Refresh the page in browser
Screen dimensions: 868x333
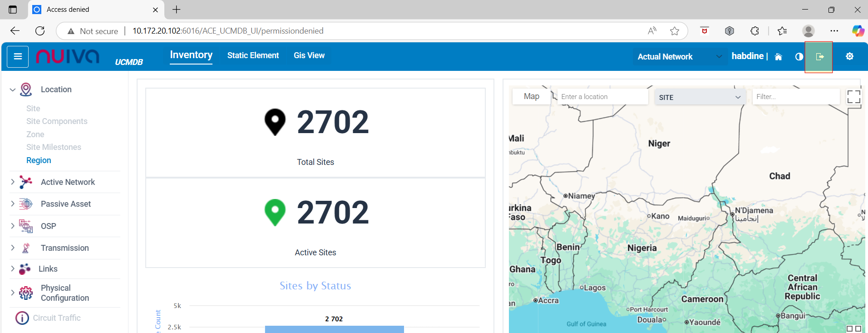tap(40, 31)
